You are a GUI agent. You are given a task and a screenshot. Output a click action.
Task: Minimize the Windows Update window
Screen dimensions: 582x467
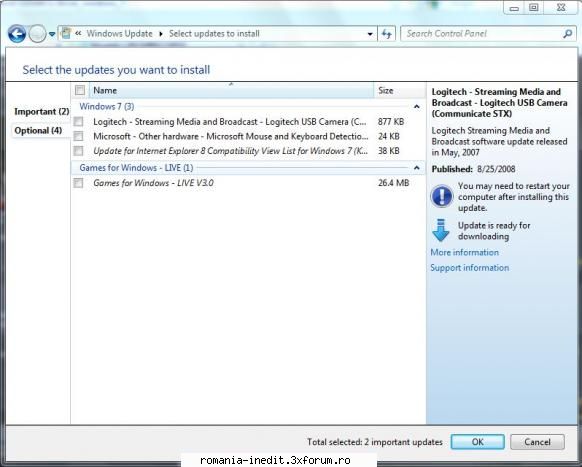(x=514, y=8)
